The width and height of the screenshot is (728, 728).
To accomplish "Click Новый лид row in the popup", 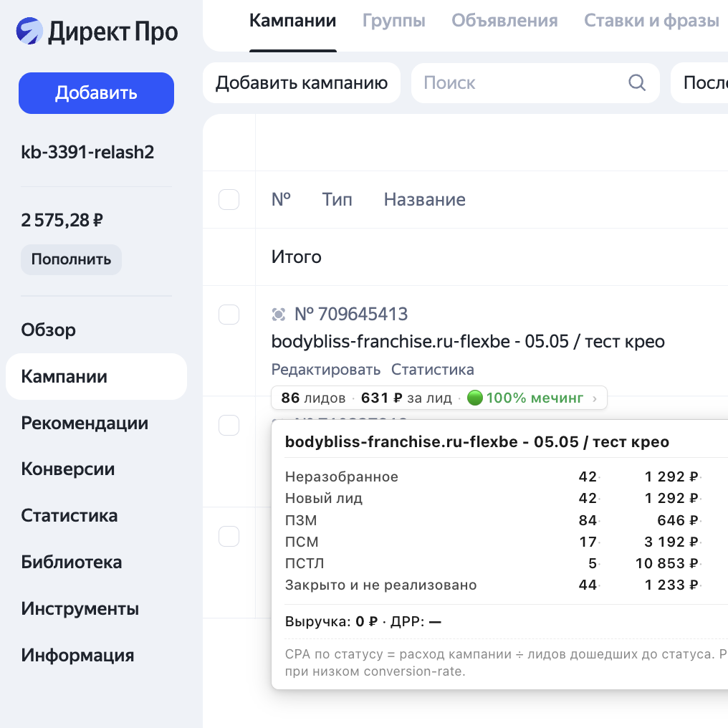I will 492,498.
